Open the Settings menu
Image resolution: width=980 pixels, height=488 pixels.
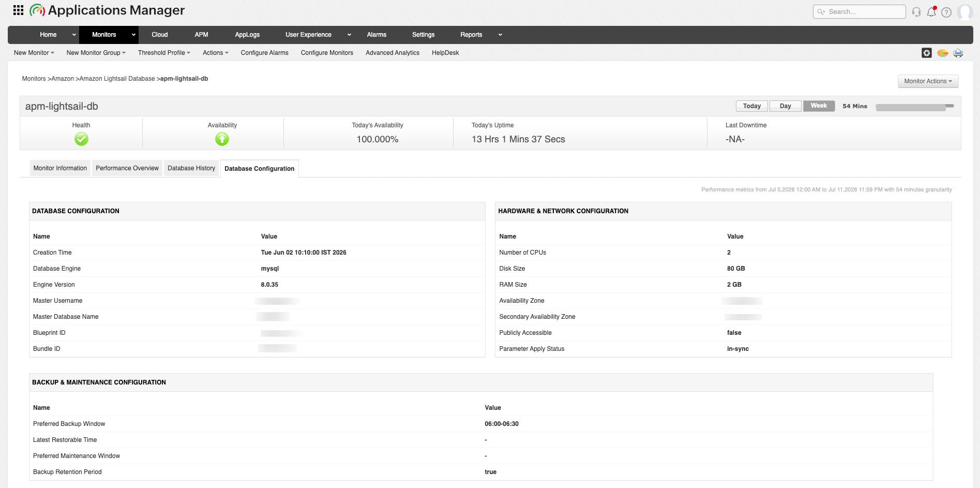tap(423, 35)
